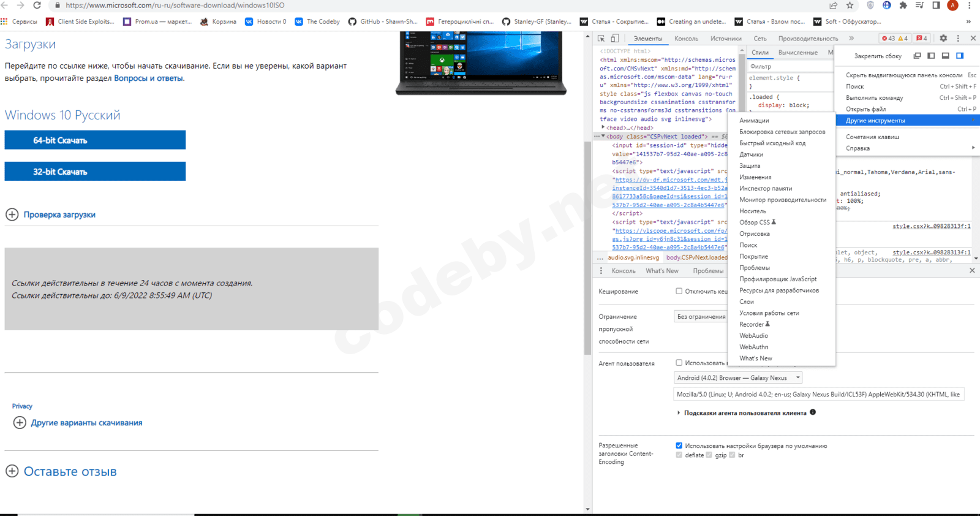This screenshot has height=516, width=980.
Task: Open the The Codeby bookmark
Action: point(317,21)
